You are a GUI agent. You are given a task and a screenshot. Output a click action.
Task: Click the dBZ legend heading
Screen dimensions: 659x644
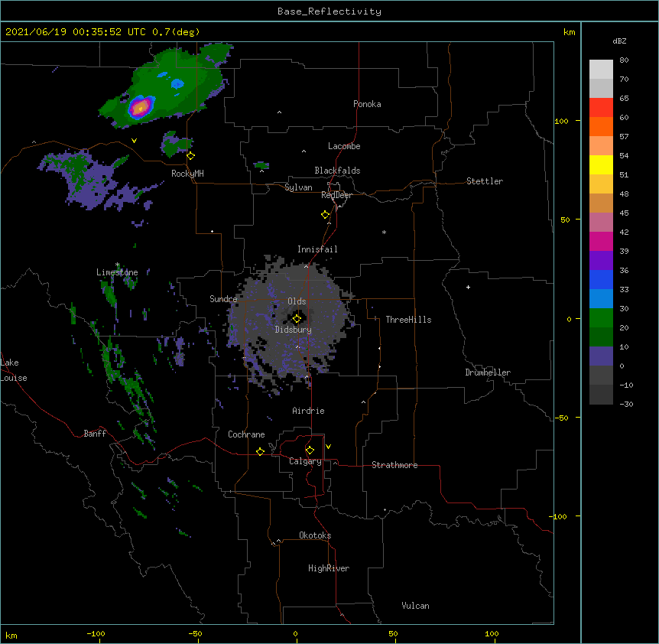click(619, 41)
